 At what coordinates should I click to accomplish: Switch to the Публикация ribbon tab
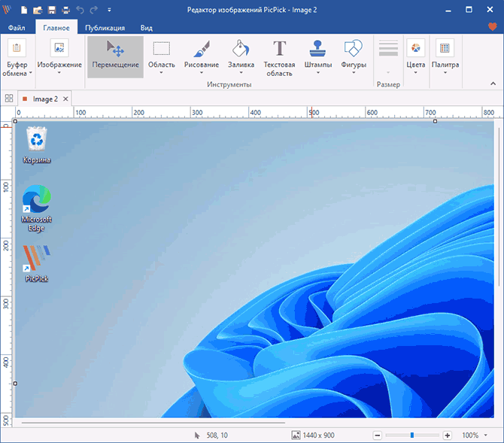[105, 28]
